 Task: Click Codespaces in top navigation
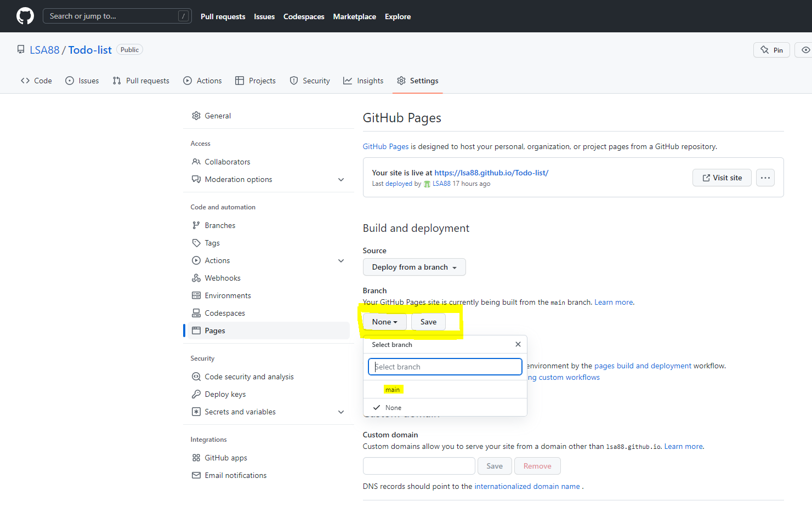click(x=304, y=16)
